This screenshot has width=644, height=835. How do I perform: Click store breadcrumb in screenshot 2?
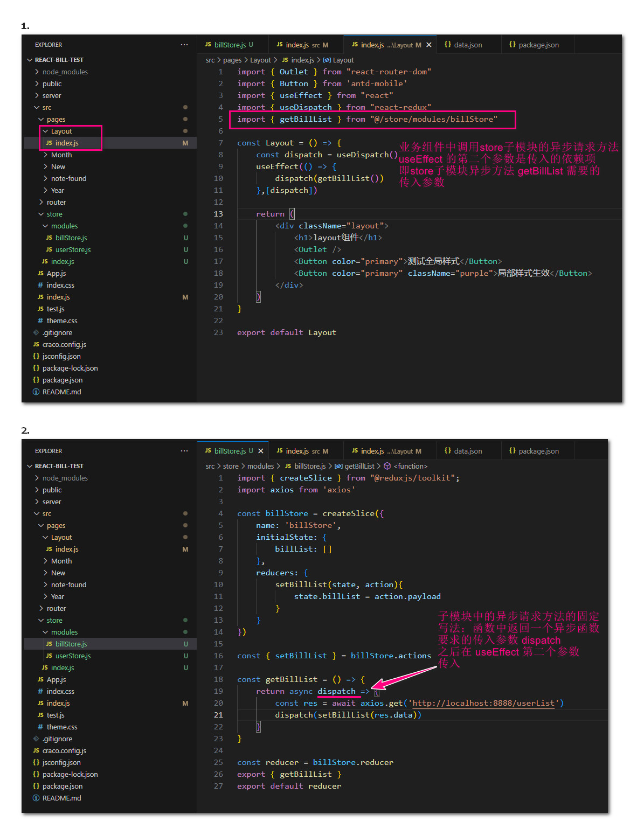click(x=231, y=467)
